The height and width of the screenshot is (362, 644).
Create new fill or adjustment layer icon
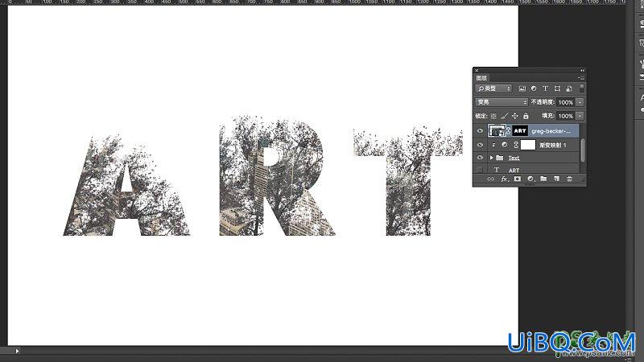530,179
